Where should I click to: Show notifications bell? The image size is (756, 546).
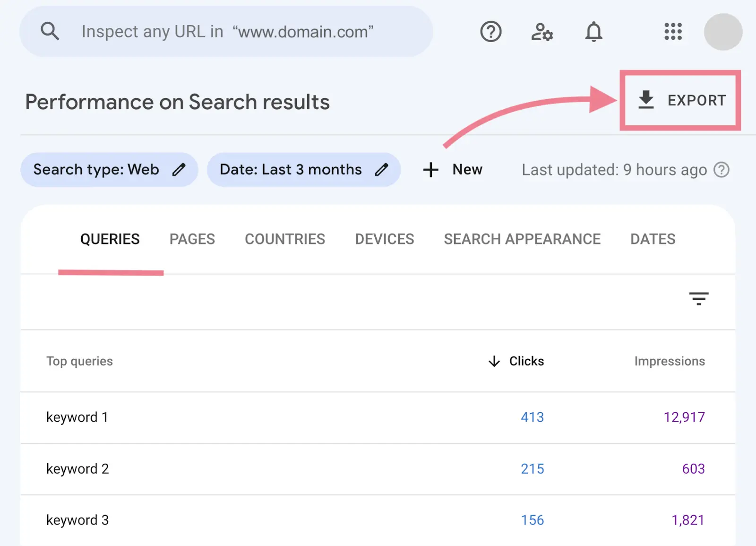(x=593, y=32)
